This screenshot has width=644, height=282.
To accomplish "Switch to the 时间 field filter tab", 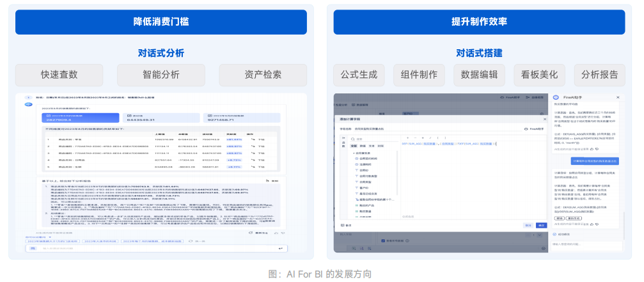I will click(x=381, y=146).
